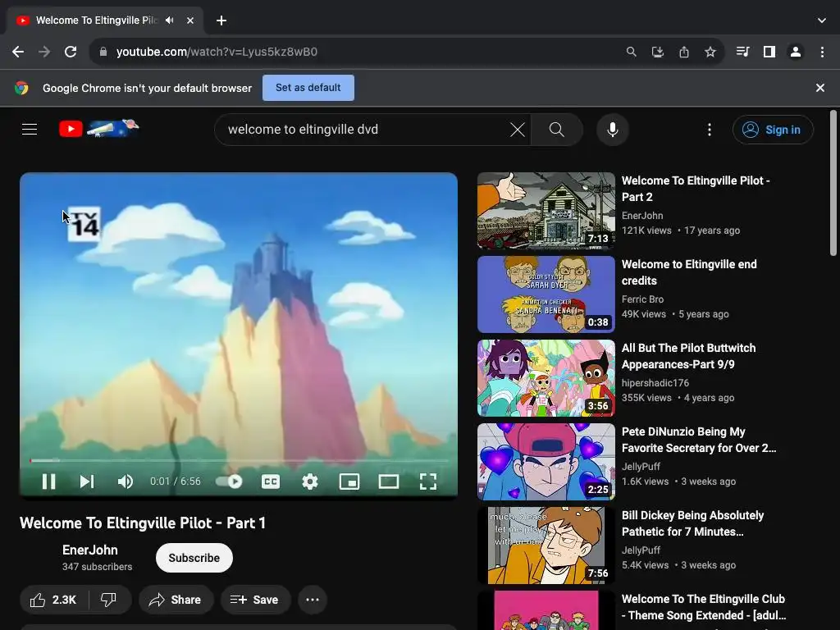Mute the tab via speaker icon

(170, 21)
